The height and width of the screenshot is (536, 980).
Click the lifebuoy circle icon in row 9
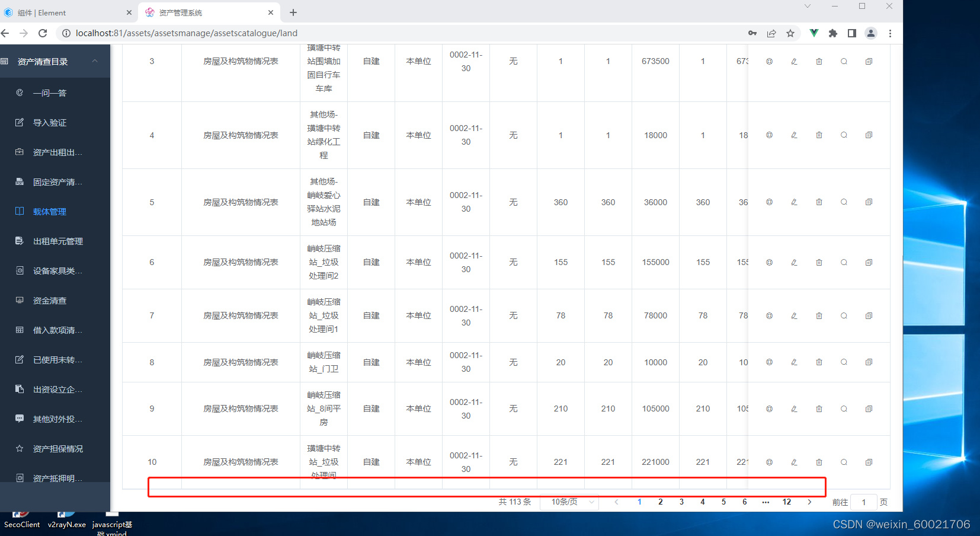(x=769, y=409)
